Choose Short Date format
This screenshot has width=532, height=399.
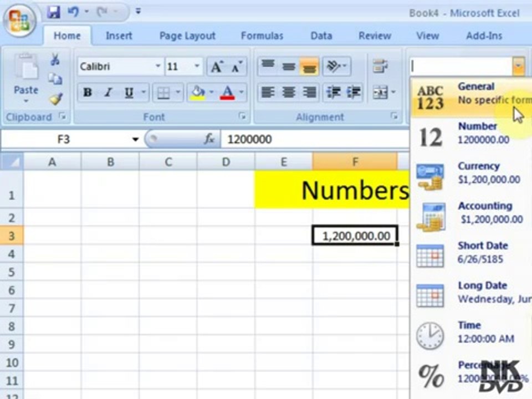pos(471,256)
